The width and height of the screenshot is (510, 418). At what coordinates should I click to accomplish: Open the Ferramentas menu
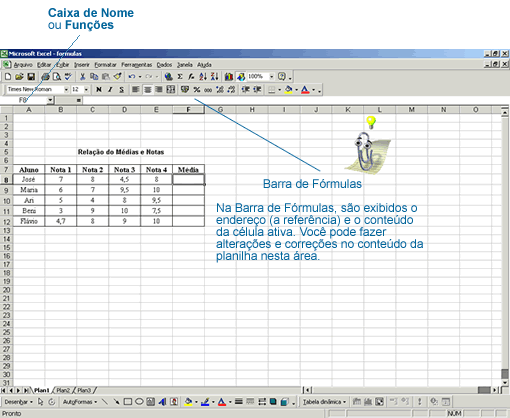tap(136, 65)
